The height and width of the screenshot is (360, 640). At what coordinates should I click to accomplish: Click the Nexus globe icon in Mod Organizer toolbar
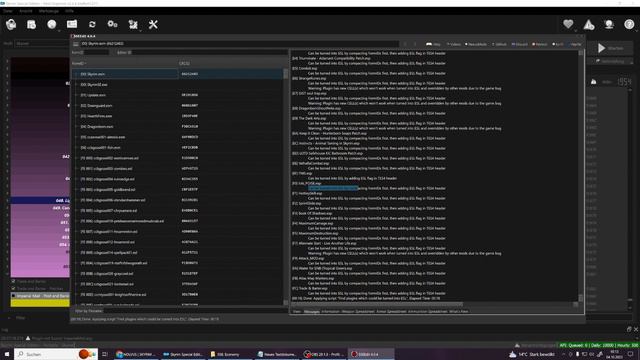51,24
